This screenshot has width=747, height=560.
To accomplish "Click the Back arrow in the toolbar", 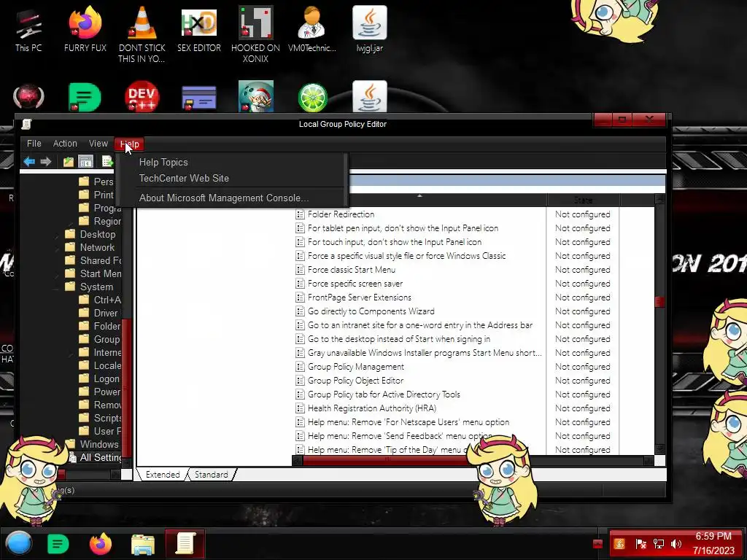I will tap(29, 162).
